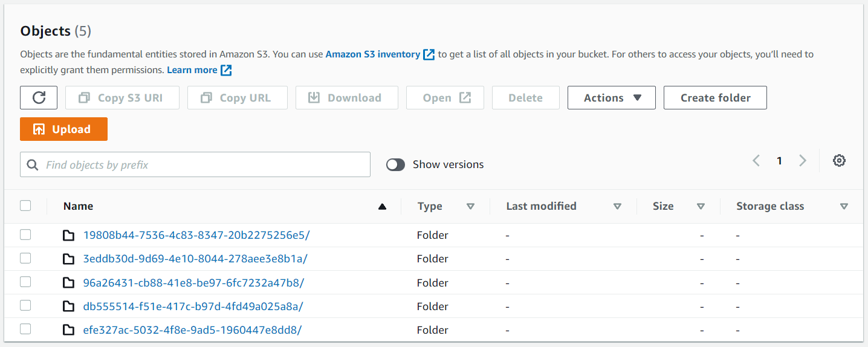868x347 pixels.
Task: Expand the Actions dropdown menu
Action: 611,98
